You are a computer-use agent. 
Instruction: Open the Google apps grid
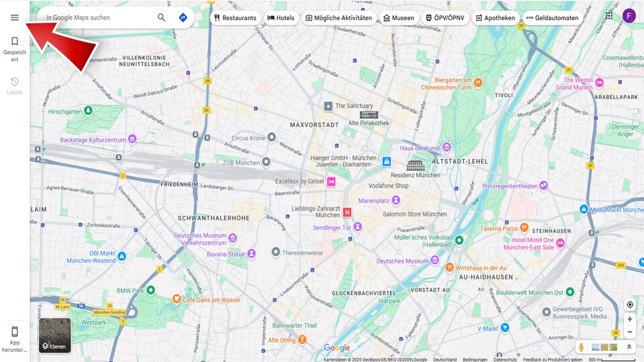coord(609,16)
